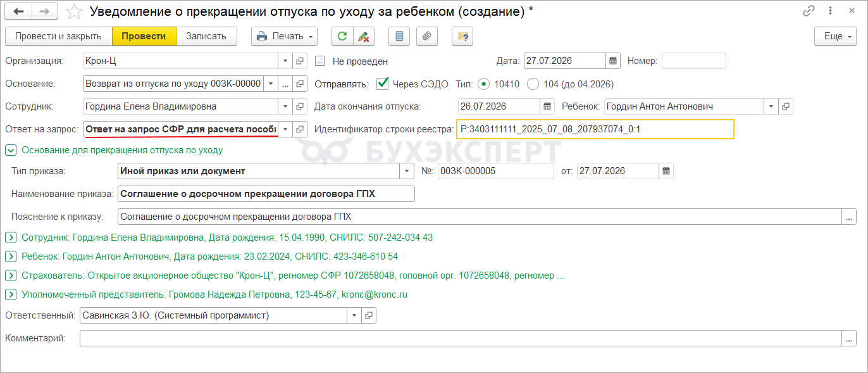Go forward with the right arrow button
The width and height of the screenshot is (868, 373).
click(x=44, y=11)
